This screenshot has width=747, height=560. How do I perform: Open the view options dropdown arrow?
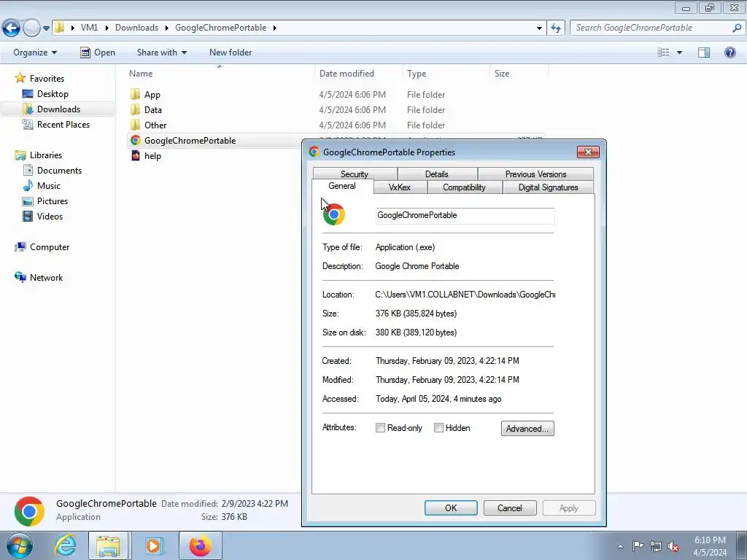(x=679, y=52)
